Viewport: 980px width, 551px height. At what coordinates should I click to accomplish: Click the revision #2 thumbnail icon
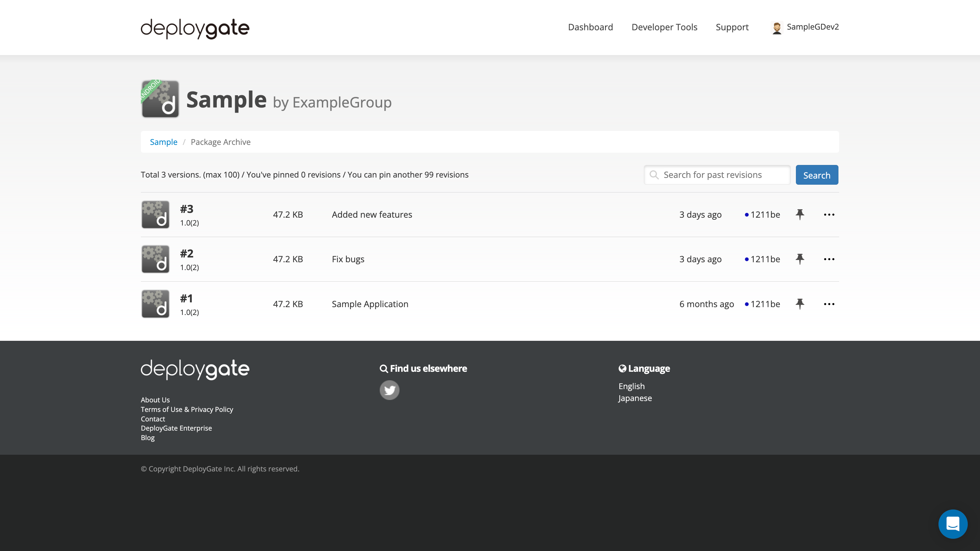point(155,259)
